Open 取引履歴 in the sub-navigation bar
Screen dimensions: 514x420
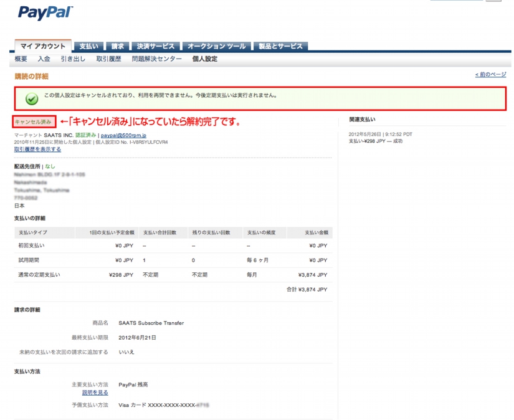108,59
